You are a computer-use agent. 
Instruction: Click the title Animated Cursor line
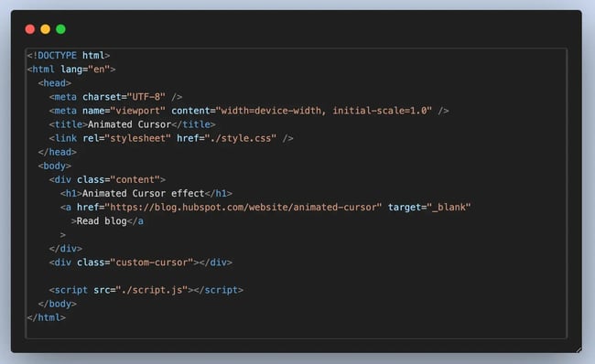133,124
